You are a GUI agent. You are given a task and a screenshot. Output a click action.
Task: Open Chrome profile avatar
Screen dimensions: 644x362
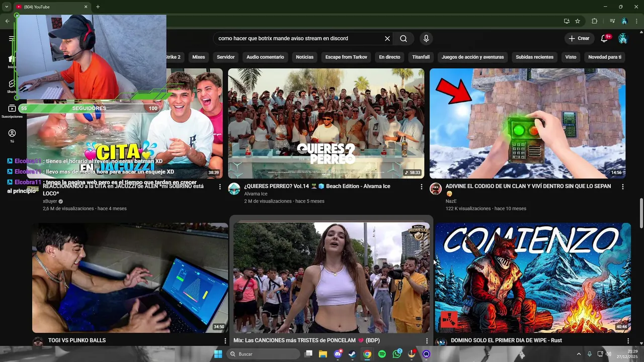624,21
